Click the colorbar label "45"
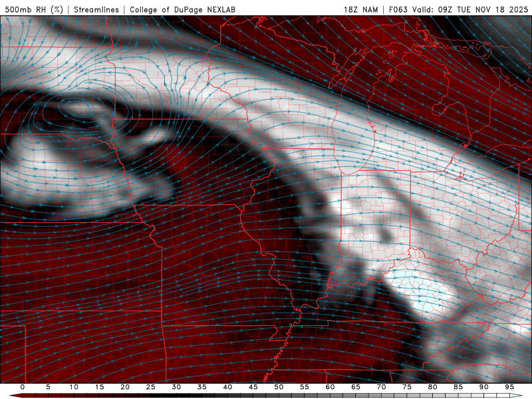The height and width of the screenshot is (399, 532). coord(253,387)
